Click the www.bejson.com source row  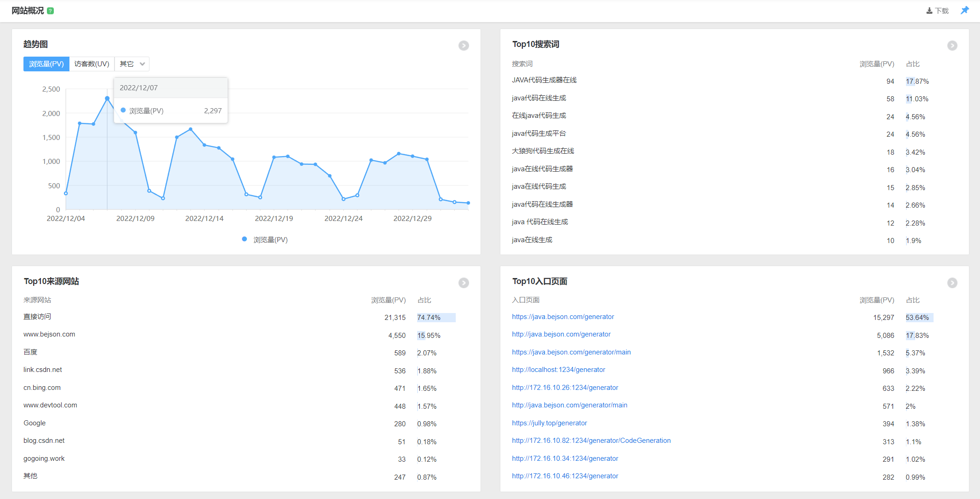49,334
